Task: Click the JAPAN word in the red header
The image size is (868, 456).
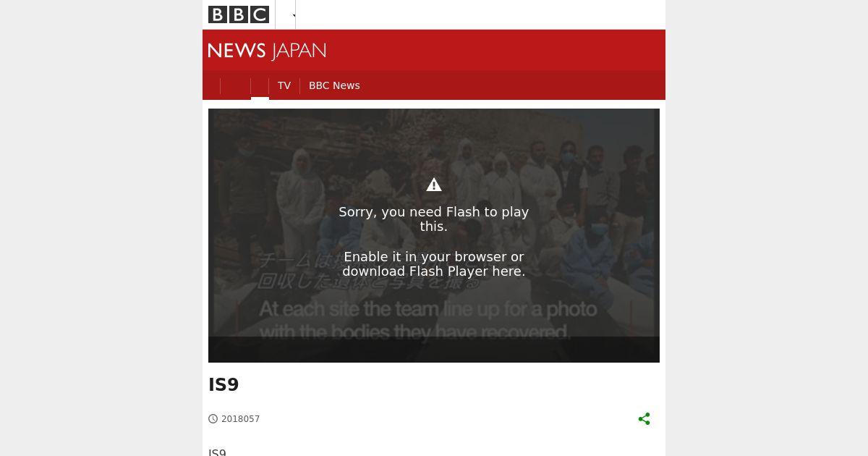Action: click(299, 51)
